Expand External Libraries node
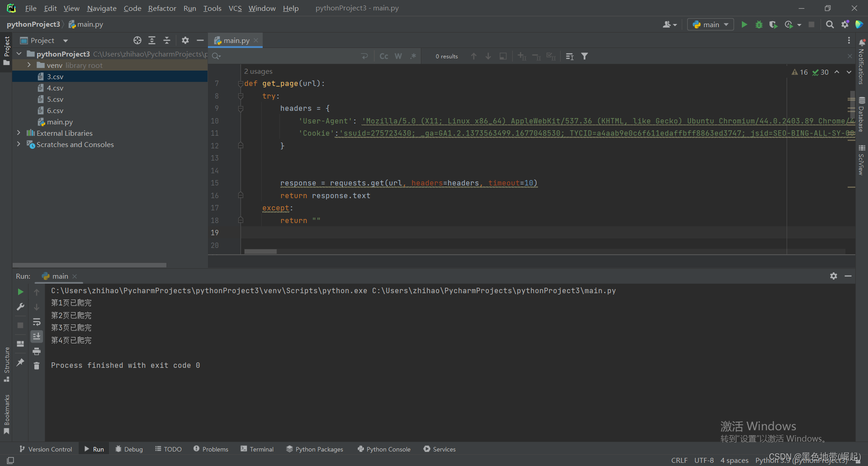 point(19,133)
